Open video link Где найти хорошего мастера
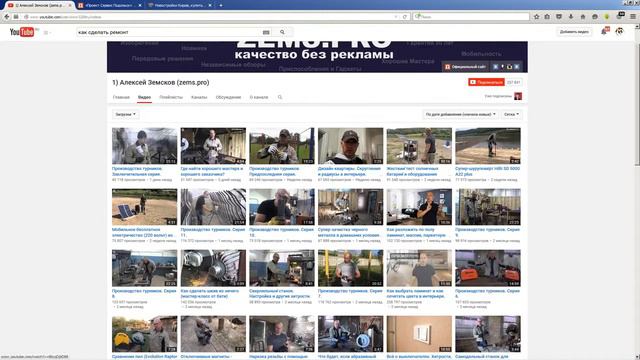Screen dimensions: 640x360 tap(212, 171)
